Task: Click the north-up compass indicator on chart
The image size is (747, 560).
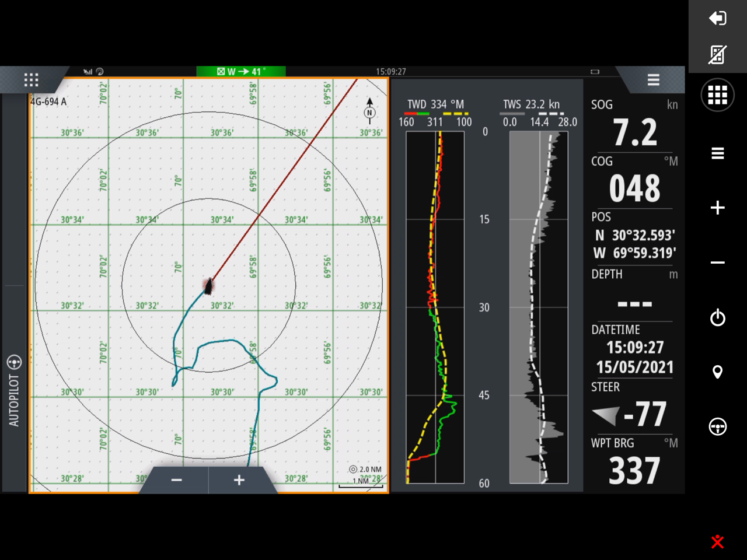Action: tap(369, 110)
